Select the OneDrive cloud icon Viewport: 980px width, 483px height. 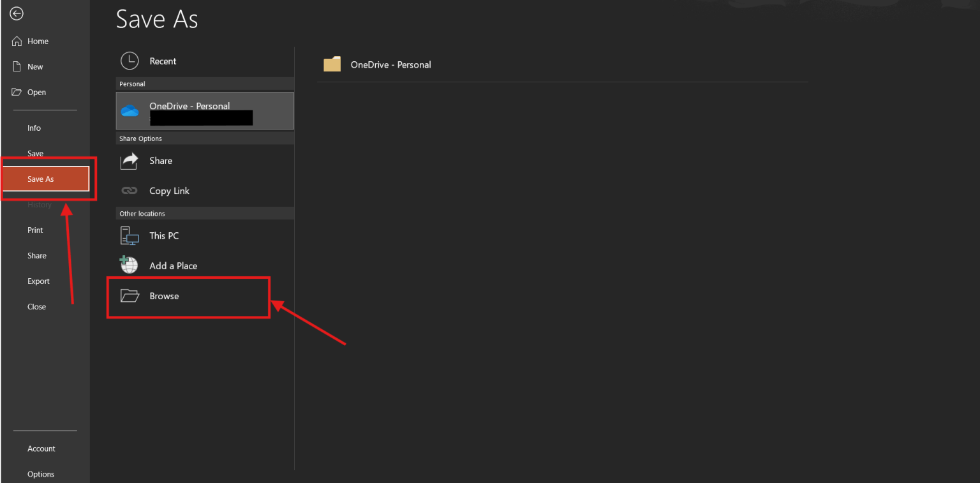coord(130,110)
